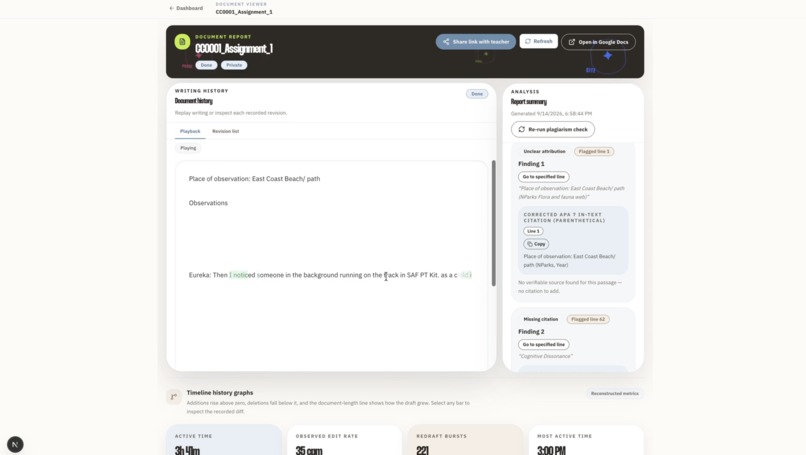Click the 'Eureka: Then I noticed someone' line
The width and height of the screenshot is (806, 455).
coord(330,275)
